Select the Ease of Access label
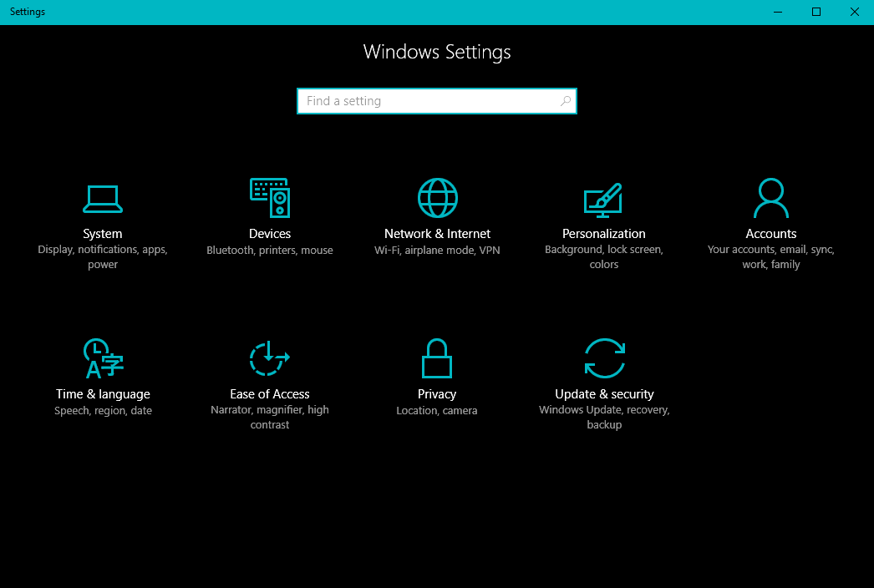The height and width of the screenshot is (588, 874). (x=270, y=394)
